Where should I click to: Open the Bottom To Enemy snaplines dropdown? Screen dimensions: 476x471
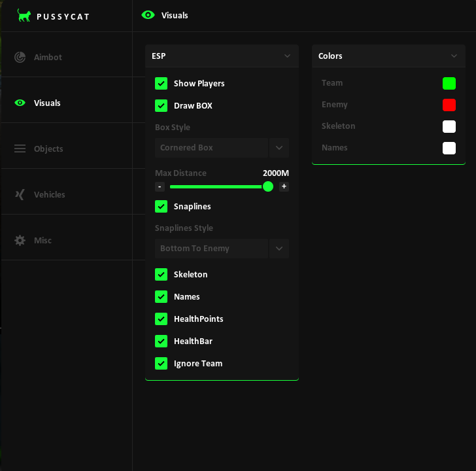pyautogui.click(x=222, y=249)
